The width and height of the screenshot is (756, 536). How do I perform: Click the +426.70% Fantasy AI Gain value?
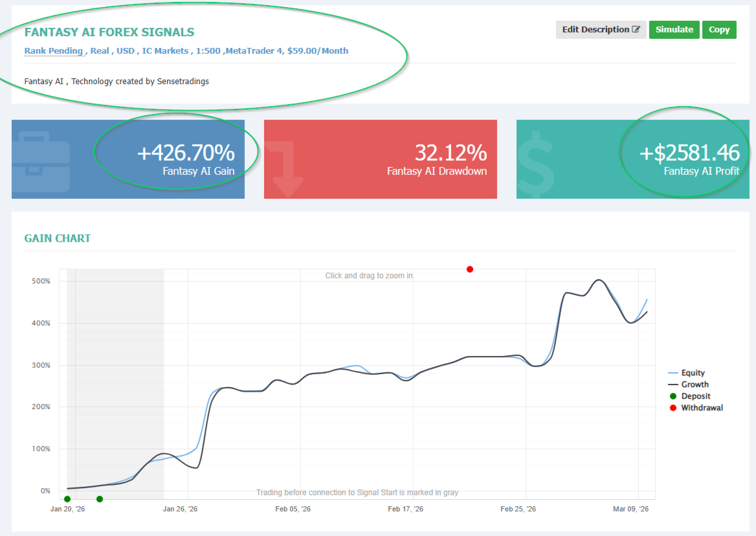click(186, 153)
